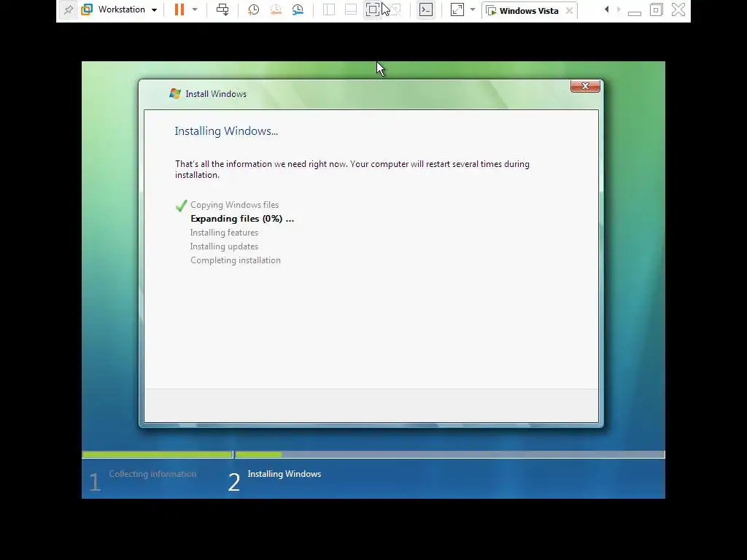Go to next tab arrow

coord(619,9)
